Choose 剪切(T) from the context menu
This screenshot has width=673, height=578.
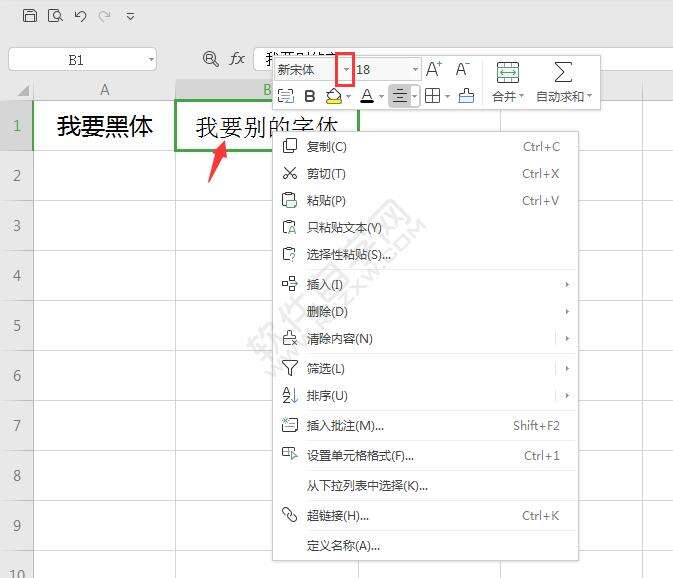pyautogui.click(x=425, y=174)
